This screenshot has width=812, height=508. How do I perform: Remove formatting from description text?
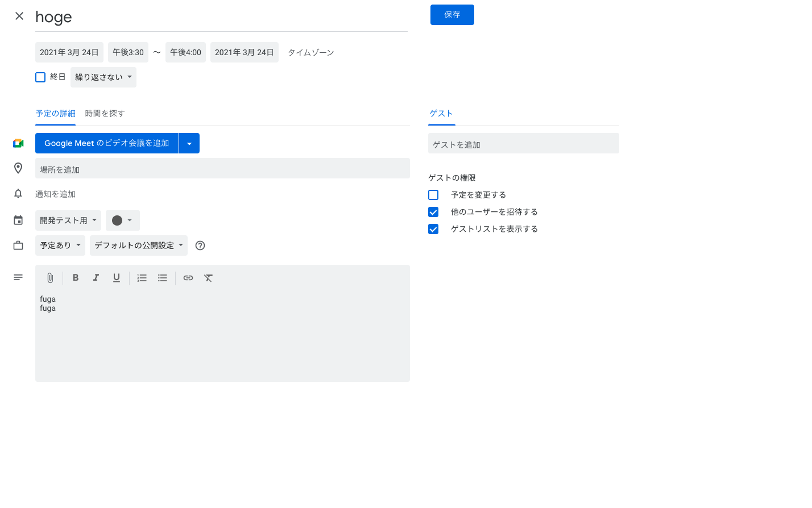click(x=209, y=278)
